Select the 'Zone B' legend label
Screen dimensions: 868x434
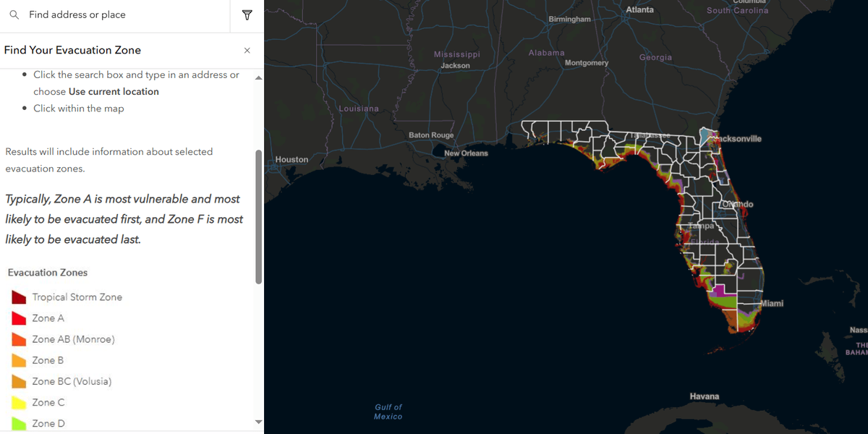[x=48, y=360]
